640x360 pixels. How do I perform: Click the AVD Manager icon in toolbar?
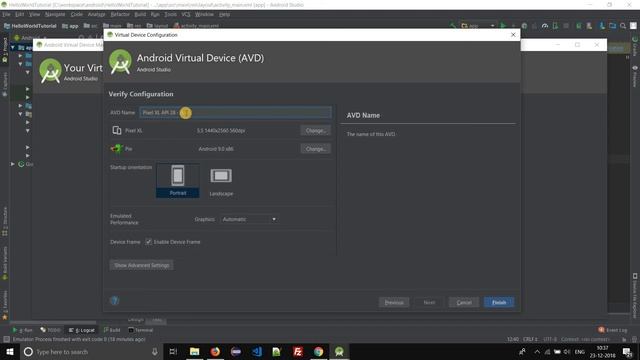pos(589,26)
